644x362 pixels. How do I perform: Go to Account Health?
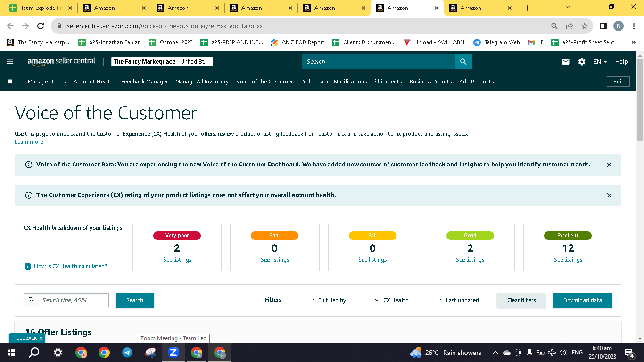[x=93, y=82]
